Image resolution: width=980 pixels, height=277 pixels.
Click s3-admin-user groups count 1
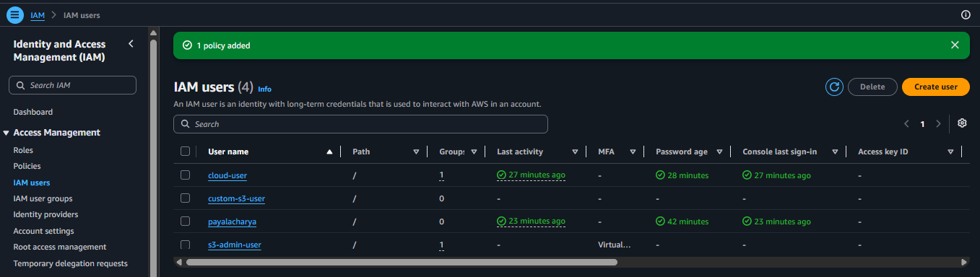[x=441, y=245]
